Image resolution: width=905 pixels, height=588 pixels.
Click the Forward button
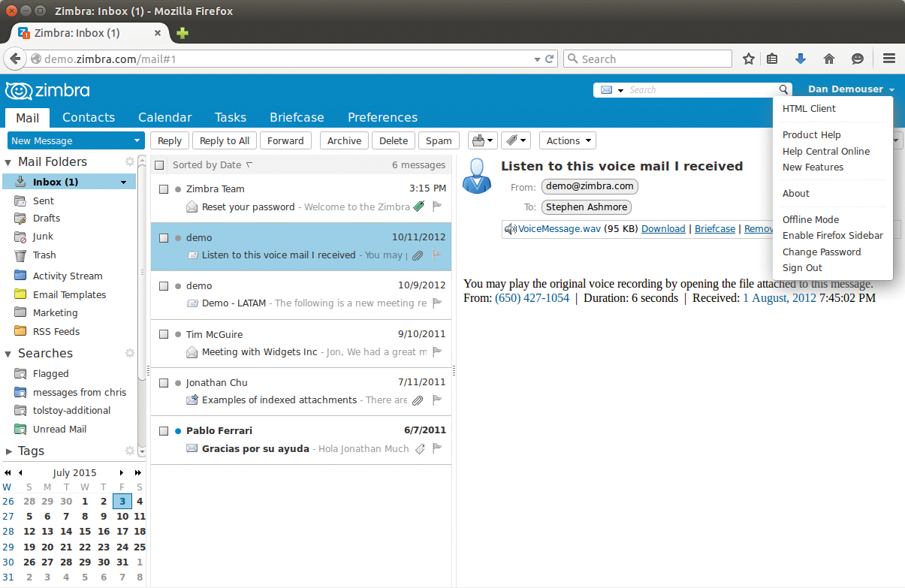pyautogui.click(x=285, y=140)
